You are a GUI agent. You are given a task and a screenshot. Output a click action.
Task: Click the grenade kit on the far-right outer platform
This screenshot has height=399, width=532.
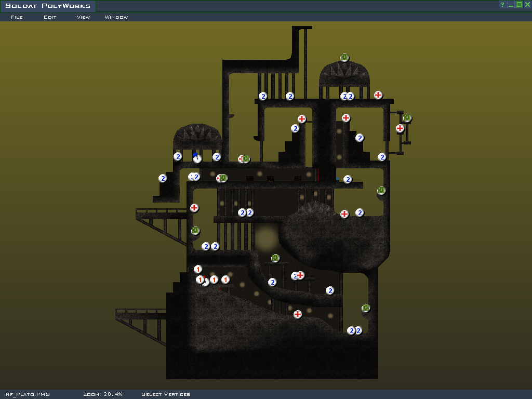407,118
